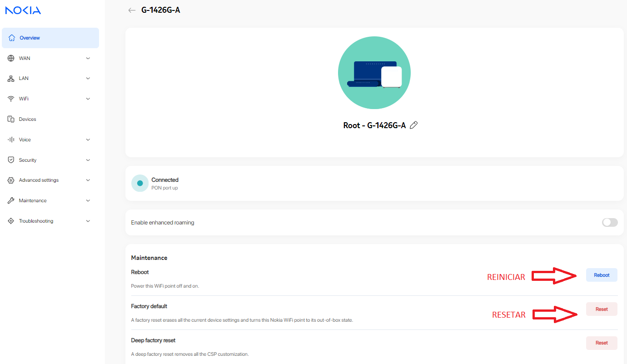Open the Overview menu item
This screenshot has height=364, width=627.
point(50,38)
